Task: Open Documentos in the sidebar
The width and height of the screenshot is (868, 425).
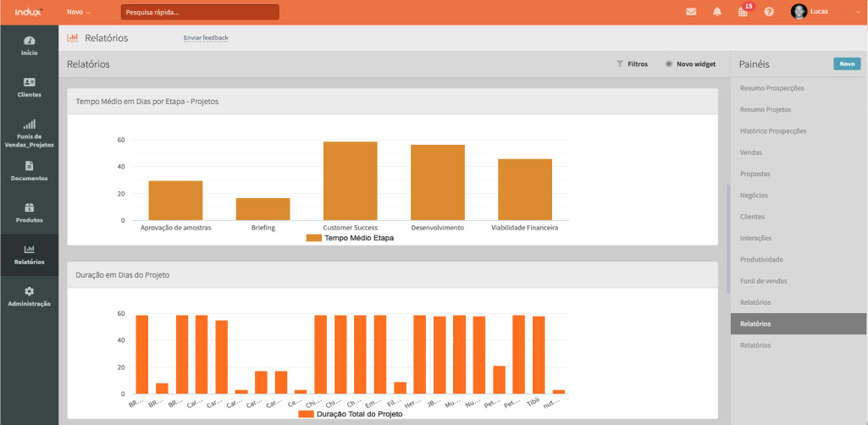Action: click(x=29, y=171)
